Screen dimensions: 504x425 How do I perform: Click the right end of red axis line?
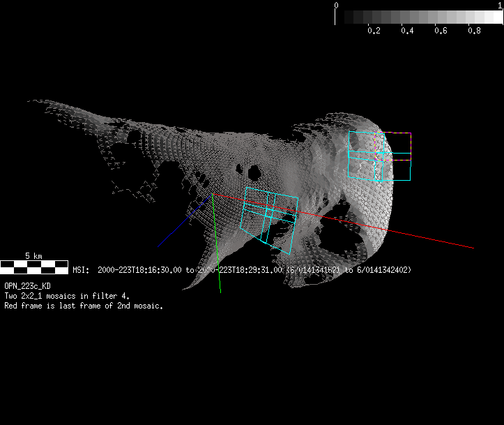472,247
